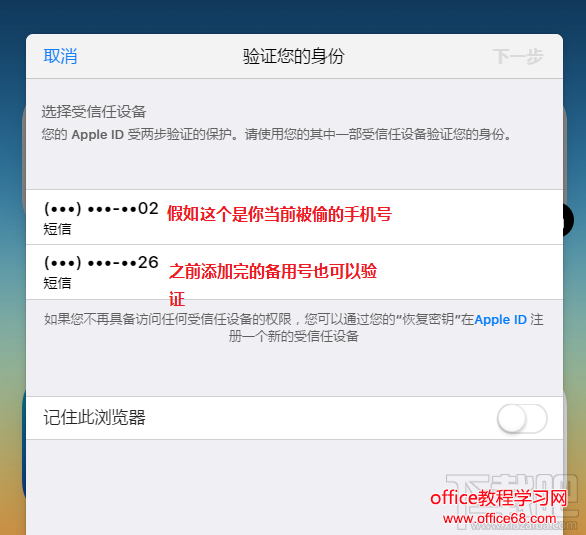Click the 恢复密钥 footer hint text

tap(294, 328)
